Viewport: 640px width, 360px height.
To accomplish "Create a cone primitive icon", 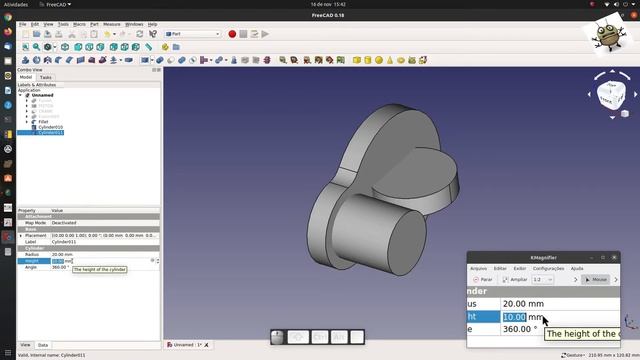I will point(390,60).
